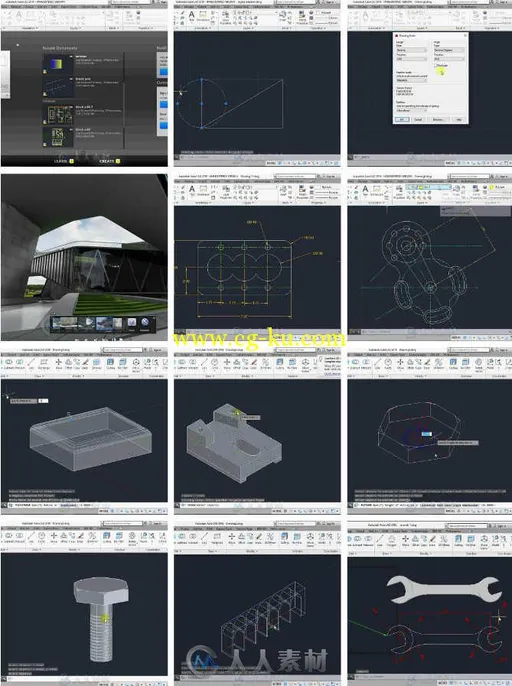Screen dimensions: 512x686
Task: Open Layer Properties above the dimensioned plate drawing
Action: click(226, 192)
